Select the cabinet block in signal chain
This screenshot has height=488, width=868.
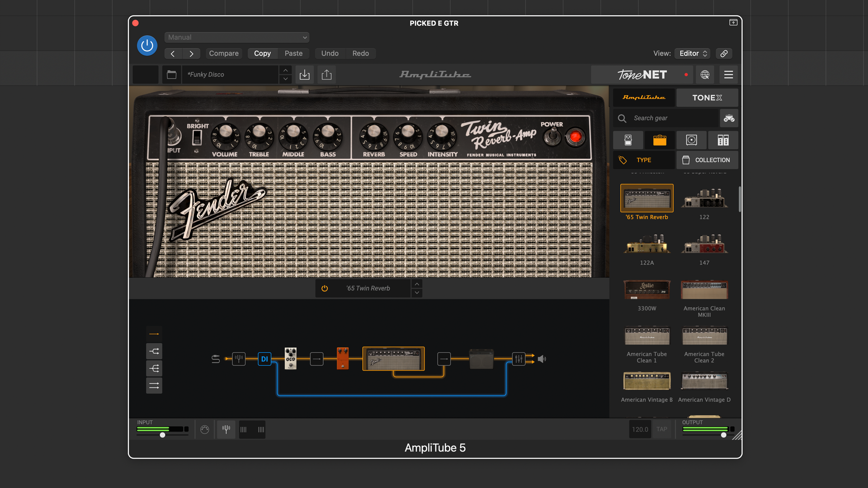click(481, 359)
